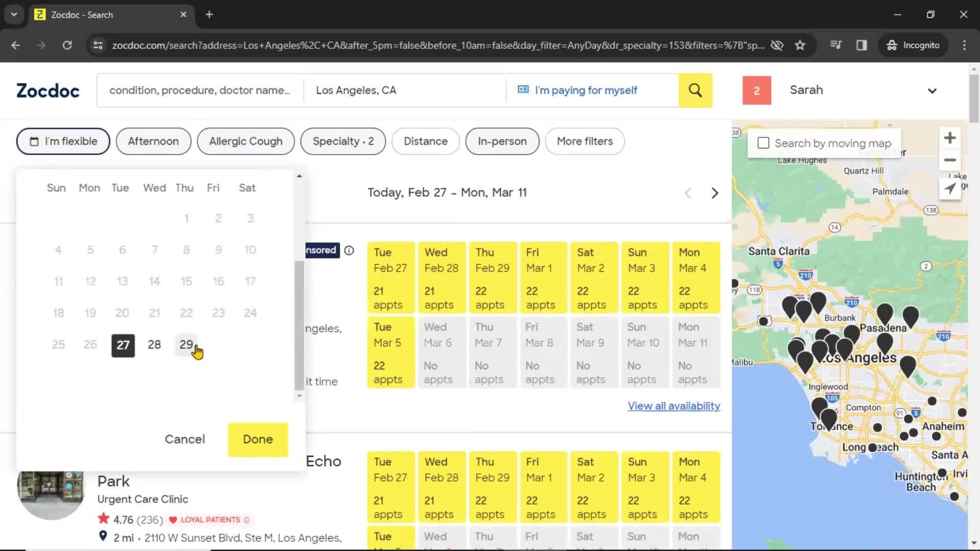Open Chrome three-dot menu
Image resolution: width=980 pixels, height=551 pixels.
(964, 45)
